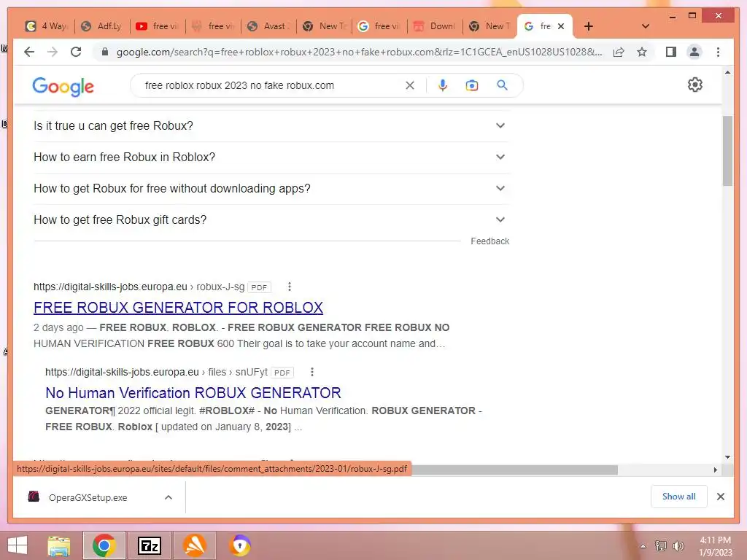Go forward one page
The width and height of the screenshot is (747, 560).
point(53,52)
